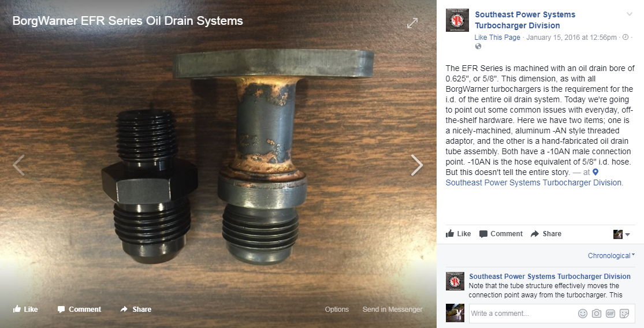The height and width of the screenshot is (328, 644).
Task: Click the Like This Page link
Action: pos(497,38)
